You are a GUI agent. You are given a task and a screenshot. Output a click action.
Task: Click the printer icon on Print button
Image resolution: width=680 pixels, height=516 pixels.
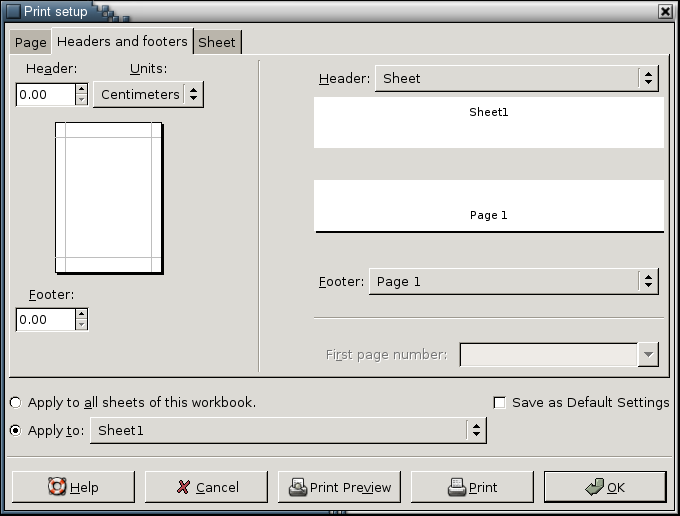point(456,487)
